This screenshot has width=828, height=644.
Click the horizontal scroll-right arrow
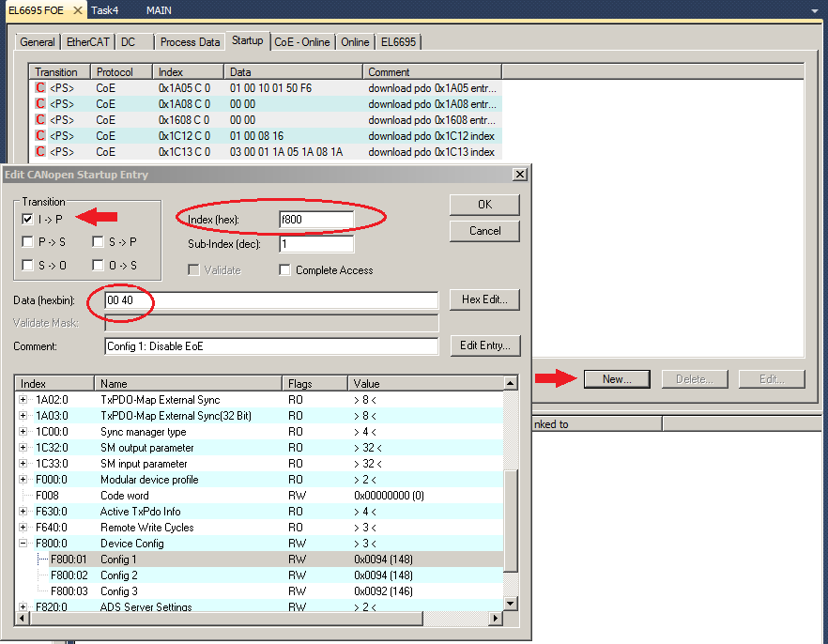496,618
